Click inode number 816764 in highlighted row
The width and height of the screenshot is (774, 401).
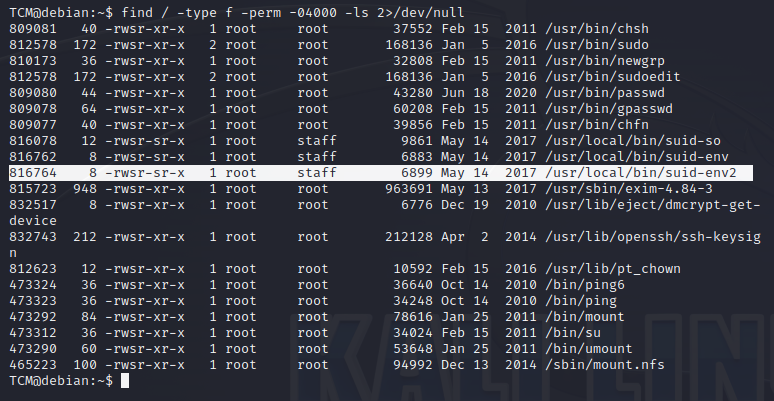coord(33,173)
